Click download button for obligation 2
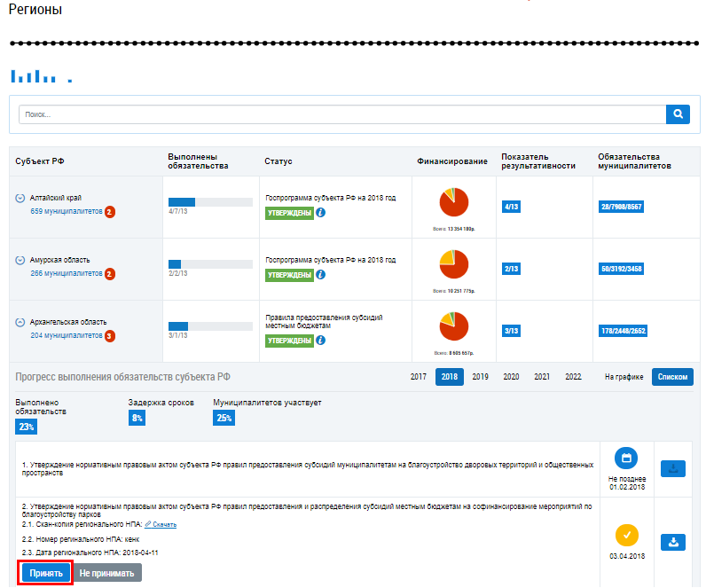This screenshot has width=706, height=588. 673,542
